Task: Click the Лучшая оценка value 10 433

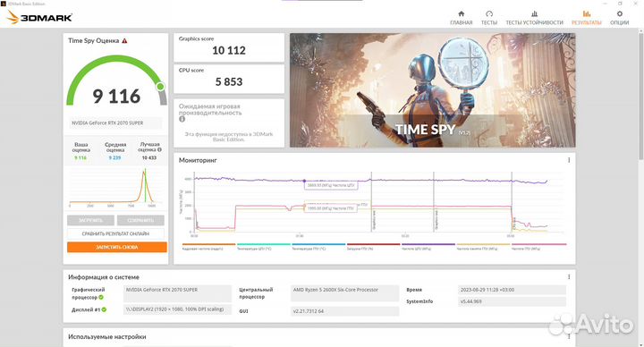Action: click(x=149, y=157)
